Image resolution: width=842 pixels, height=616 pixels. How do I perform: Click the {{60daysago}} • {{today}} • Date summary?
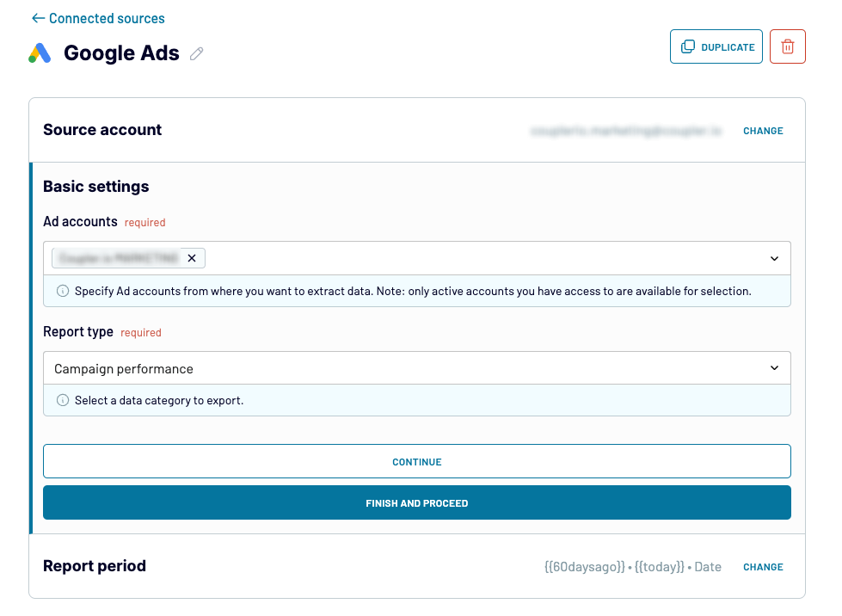632,567
